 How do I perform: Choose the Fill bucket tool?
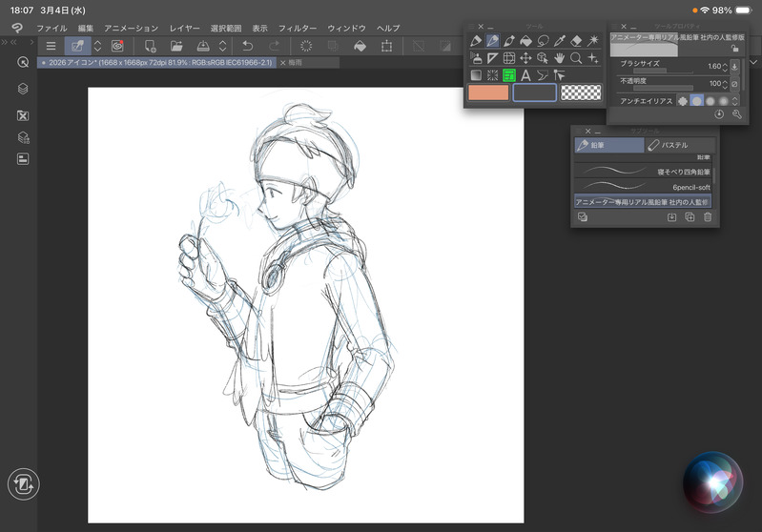(x=525, y=41)
